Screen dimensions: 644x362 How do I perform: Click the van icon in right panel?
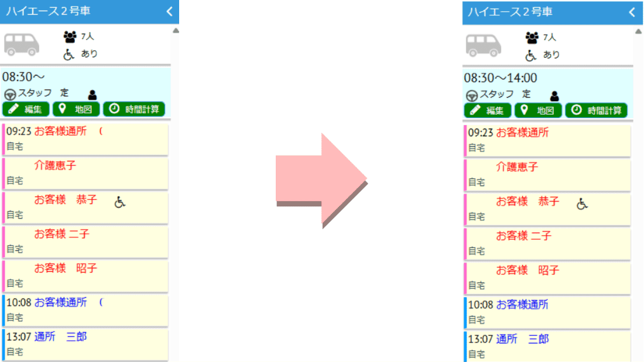point(484,46)
